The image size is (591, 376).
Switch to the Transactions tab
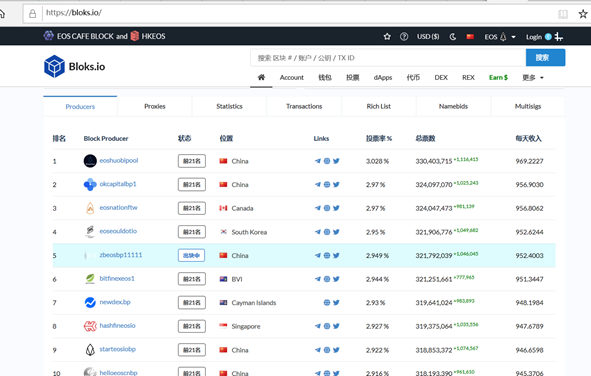point(304,106)
